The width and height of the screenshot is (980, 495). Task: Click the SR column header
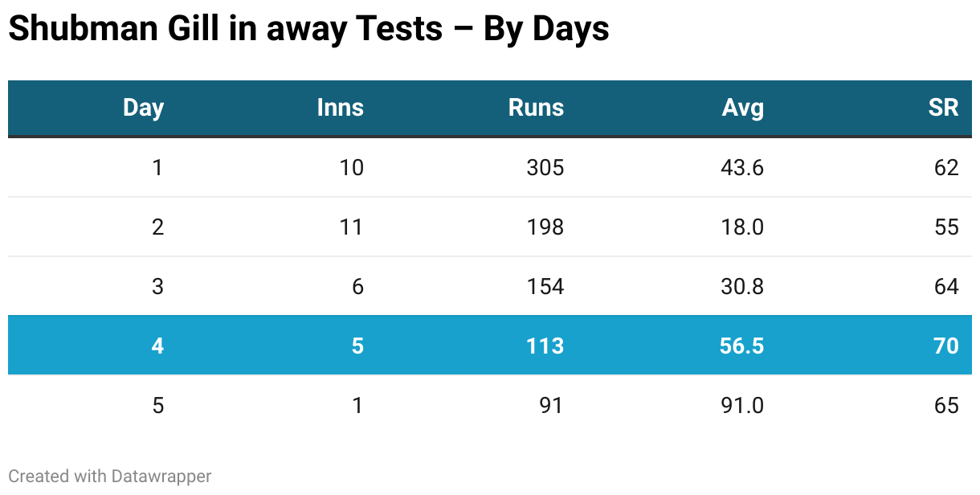click(x=943, y=108)
